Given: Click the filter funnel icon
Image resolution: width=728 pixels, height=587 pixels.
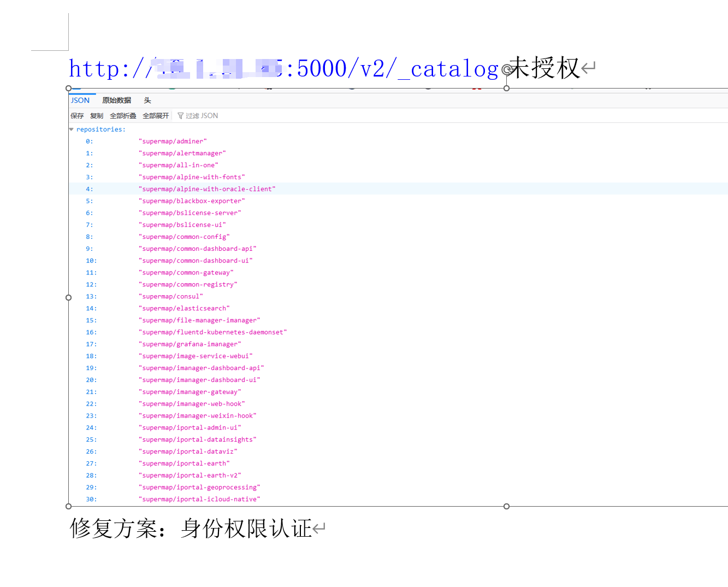Looking at the screenshot, I should click(181, 116).
